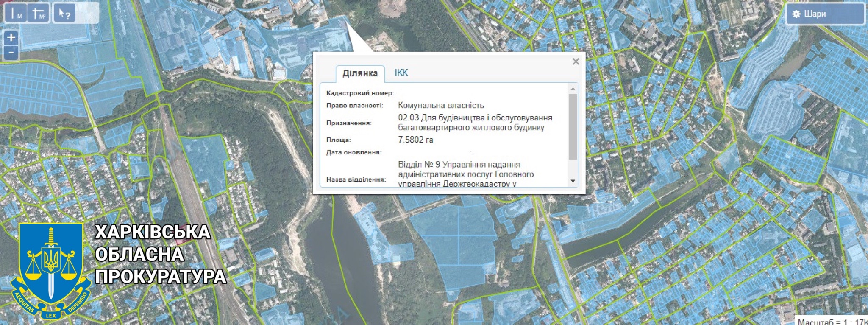Screen dimensions: 868x325
Task: Click the popup's vertical scrollbar thumb
Action: 573,126
